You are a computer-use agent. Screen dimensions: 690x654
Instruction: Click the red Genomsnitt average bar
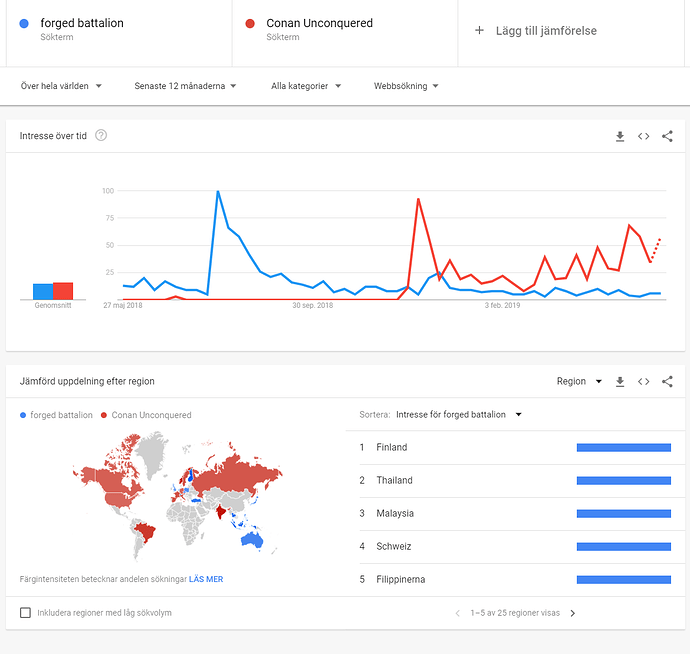[63, 291]
